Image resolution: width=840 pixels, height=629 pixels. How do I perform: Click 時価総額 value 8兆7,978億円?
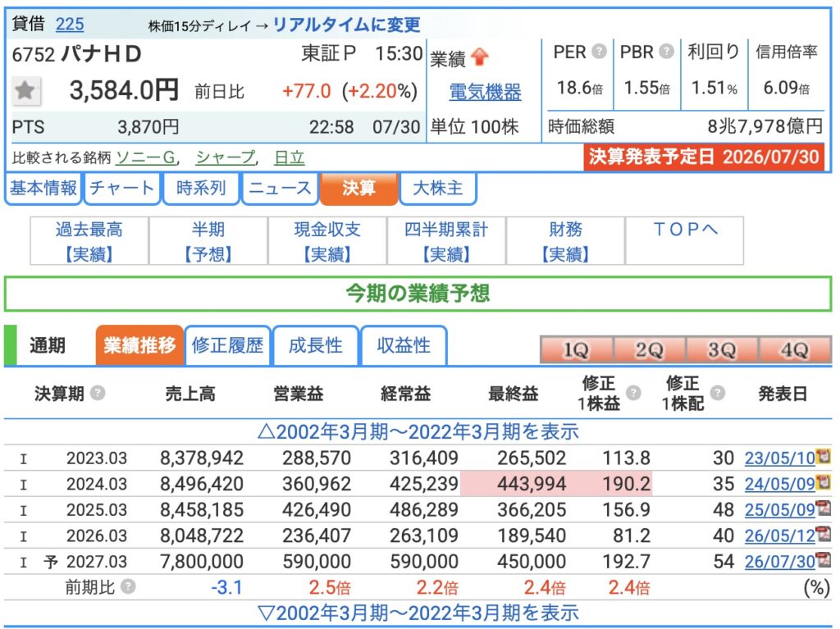(765, 126)
